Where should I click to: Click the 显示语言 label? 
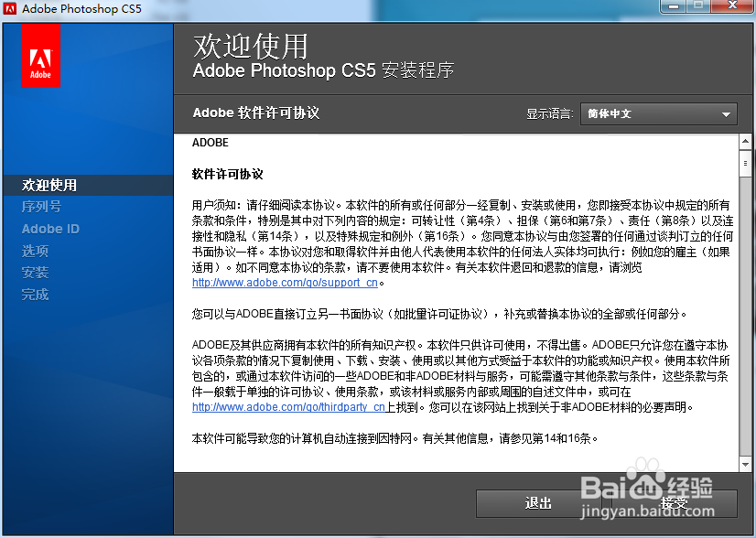point(550,114)
